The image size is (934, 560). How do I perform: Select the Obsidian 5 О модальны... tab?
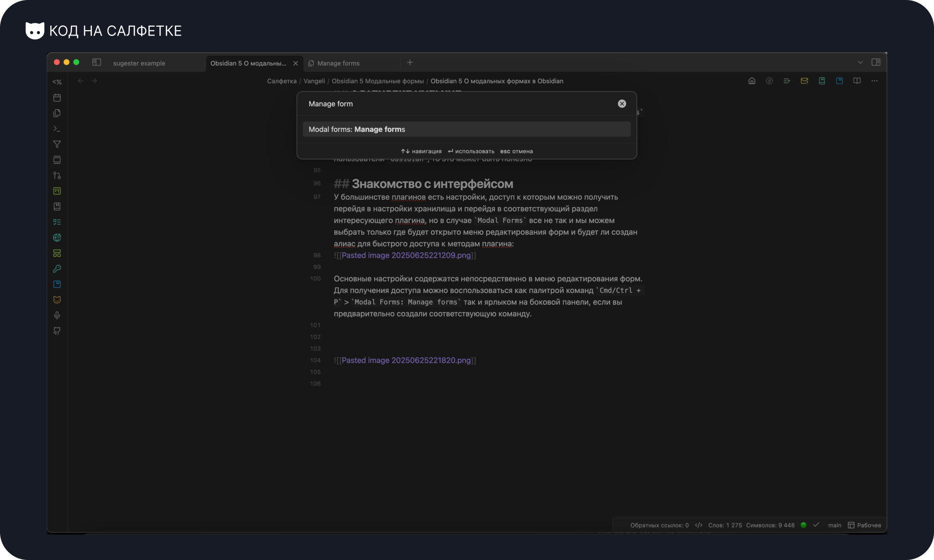248,63
